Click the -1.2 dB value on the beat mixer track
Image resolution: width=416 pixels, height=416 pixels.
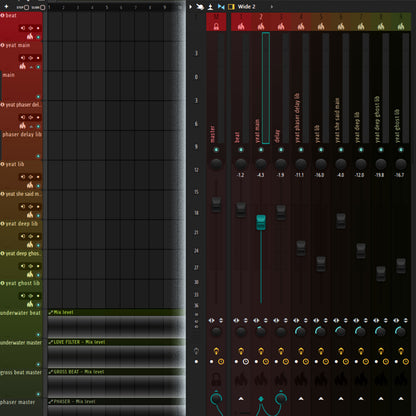[241, 175]
